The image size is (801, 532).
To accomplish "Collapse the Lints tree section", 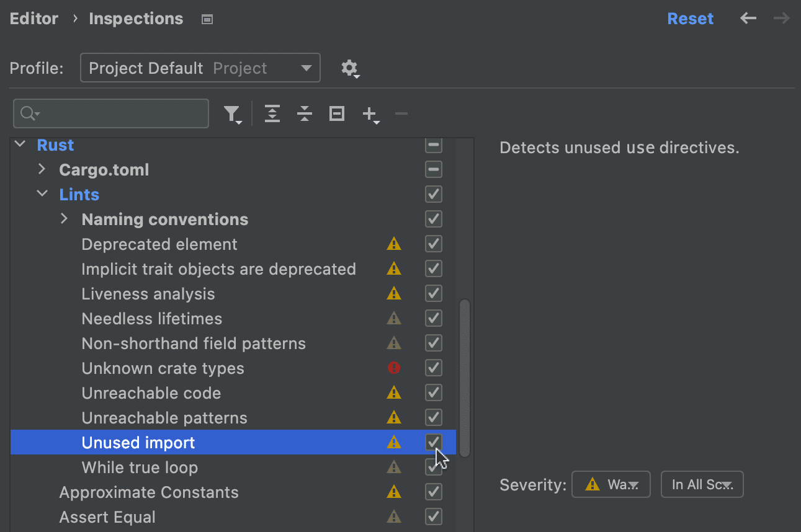I will coord(42,193).
